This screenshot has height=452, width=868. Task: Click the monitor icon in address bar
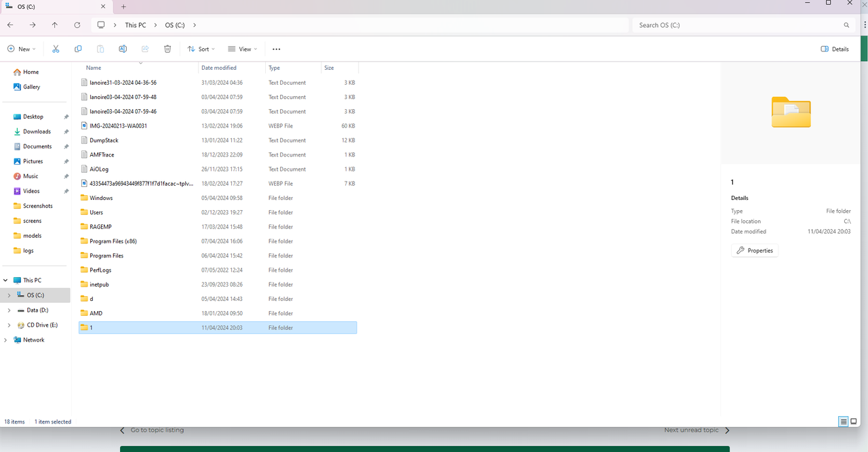(x=101, y=25)
